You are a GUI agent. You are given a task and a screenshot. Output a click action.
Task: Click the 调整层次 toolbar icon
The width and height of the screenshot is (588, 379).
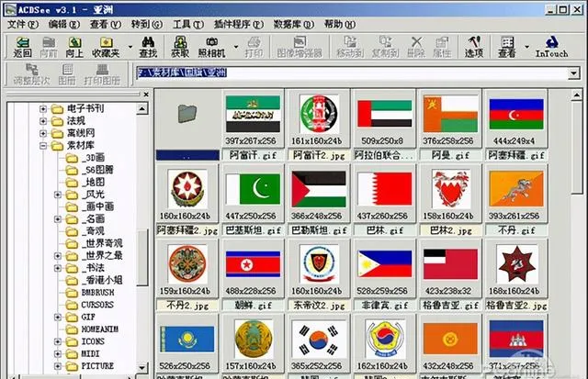[x=31, y=74]
